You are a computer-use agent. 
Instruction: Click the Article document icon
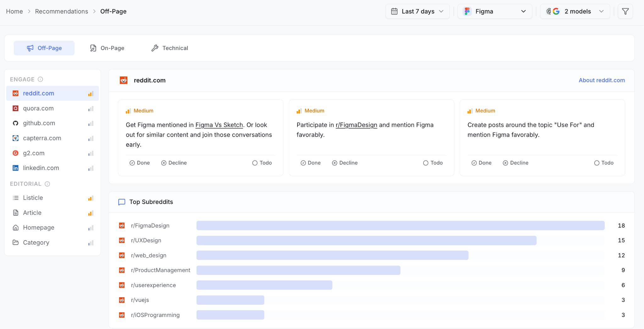click(15, 213)
